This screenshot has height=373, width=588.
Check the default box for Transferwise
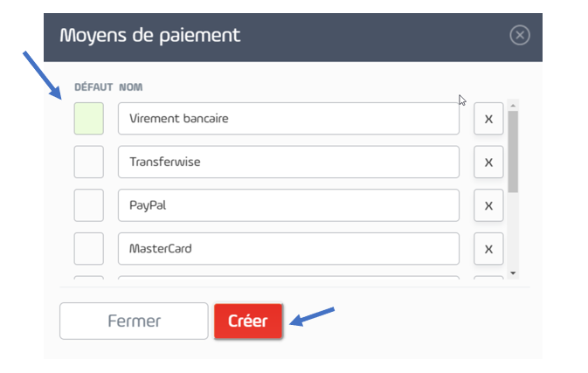[x=89, y=162]
